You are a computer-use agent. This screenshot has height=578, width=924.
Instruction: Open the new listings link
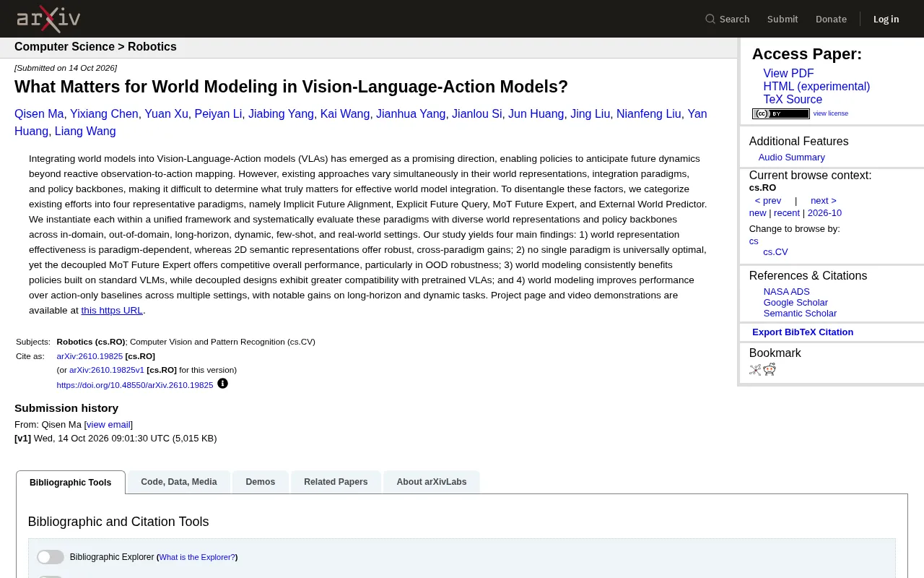757,213
